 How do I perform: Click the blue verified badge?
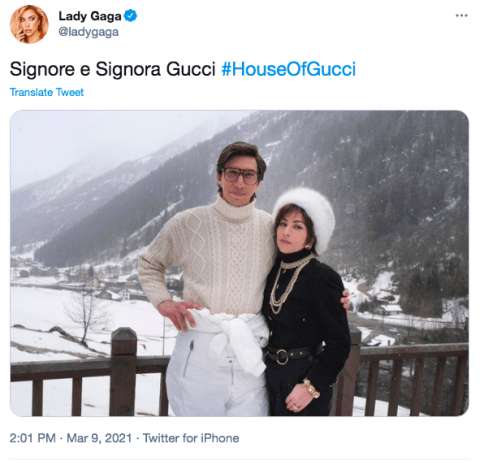130,15
